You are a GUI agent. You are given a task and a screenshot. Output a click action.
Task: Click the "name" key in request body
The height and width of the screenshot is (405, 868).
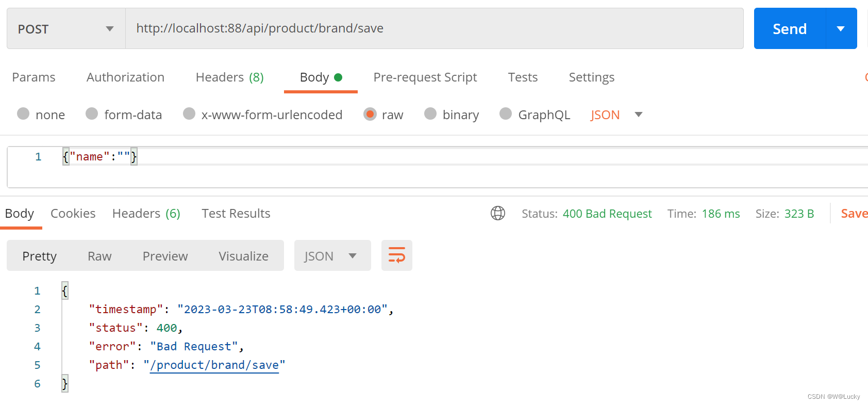pos(89,157)
